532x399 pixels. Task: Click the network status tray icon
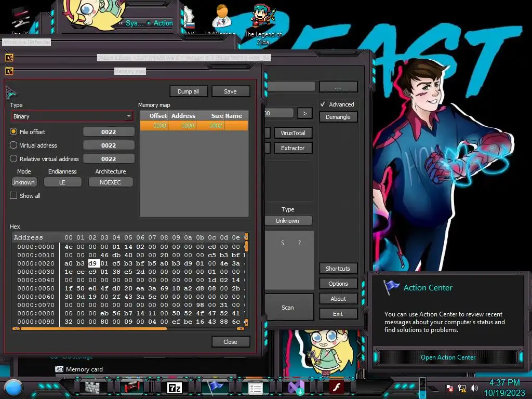pos(462,388)
